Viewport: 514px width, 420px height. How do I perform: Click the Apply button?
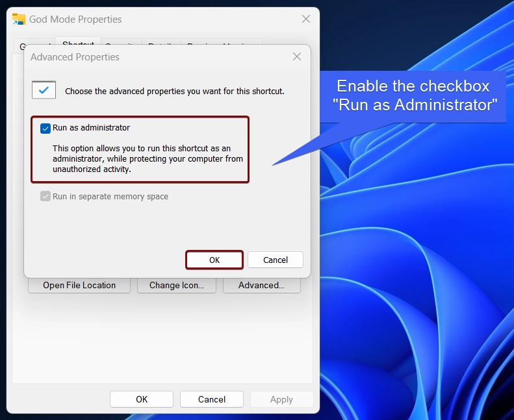tap(281, 399)
